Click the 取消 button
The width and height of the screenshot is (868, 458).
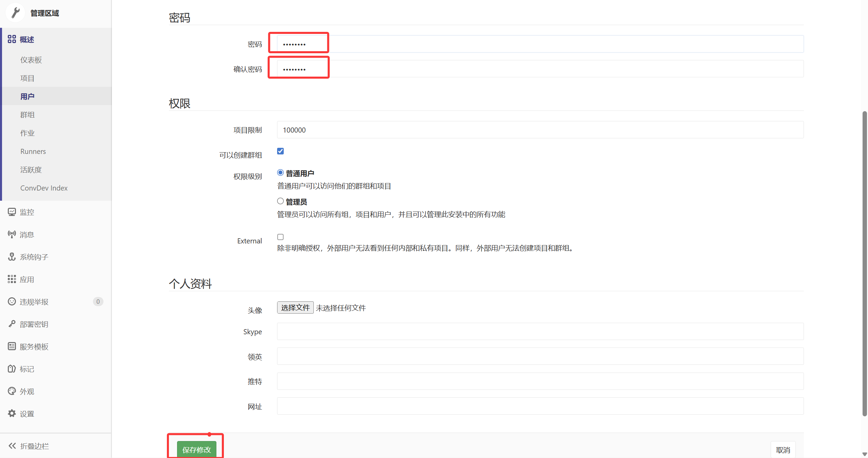tap(783, 450)
